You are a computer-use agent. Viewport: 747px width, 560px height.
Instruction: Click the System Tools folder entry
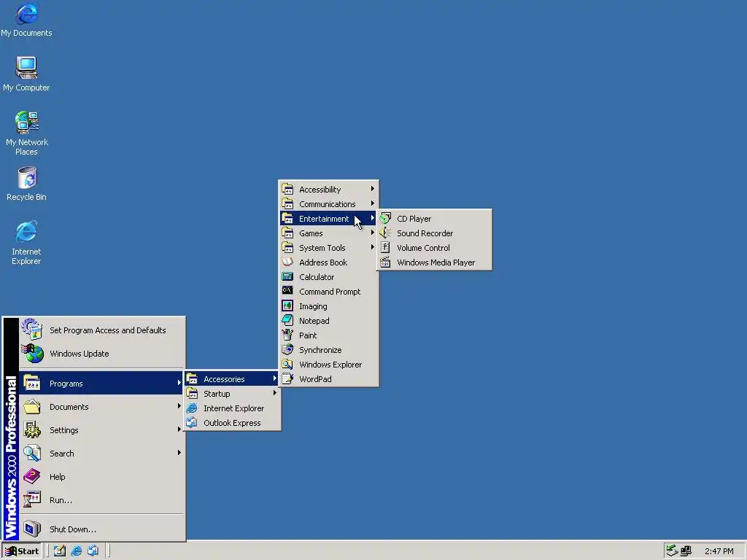(329, 248)
